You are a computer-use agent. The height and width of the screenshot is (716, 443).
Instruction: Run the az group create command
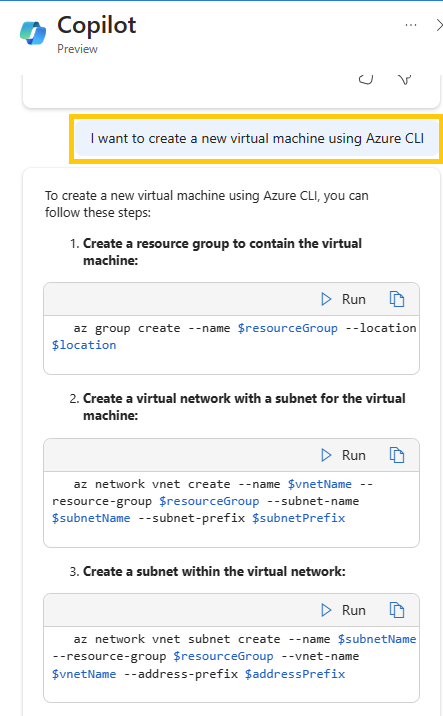(x=343, y=299)
